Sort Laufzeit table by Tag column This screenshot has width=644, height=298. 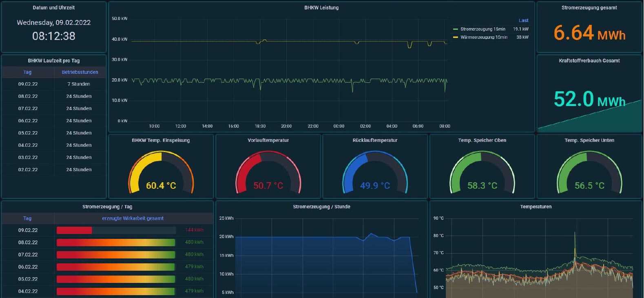tap(27, 72)
